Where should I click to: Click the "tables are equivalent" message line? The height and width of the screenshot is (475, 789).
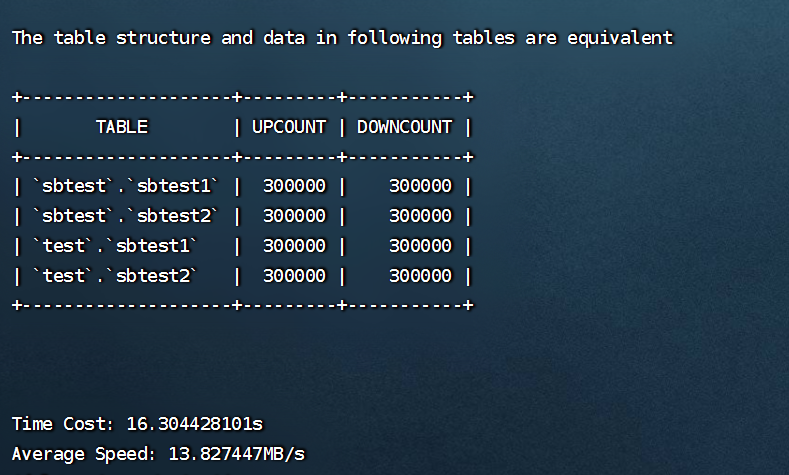click(342, 38)
